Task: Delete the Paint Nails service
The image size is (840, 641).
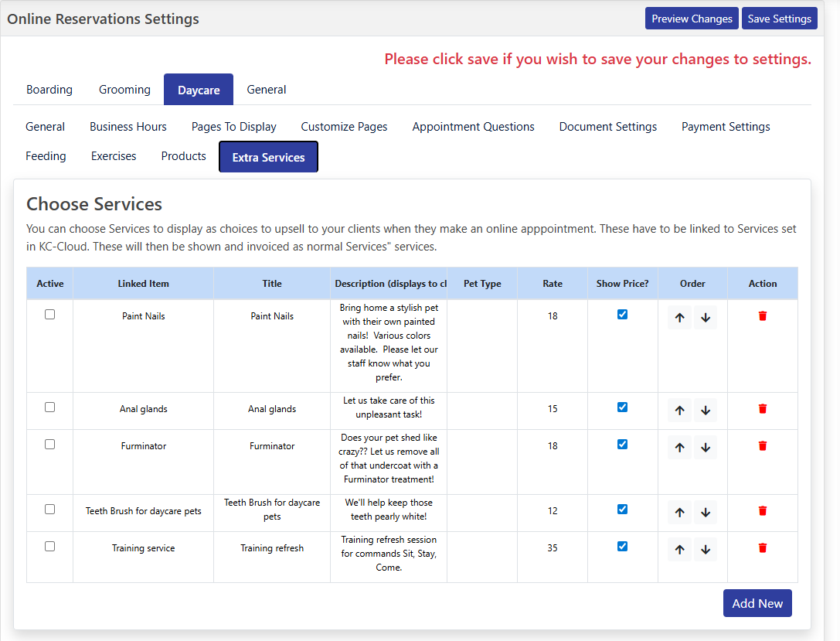Action: point(762,316)
